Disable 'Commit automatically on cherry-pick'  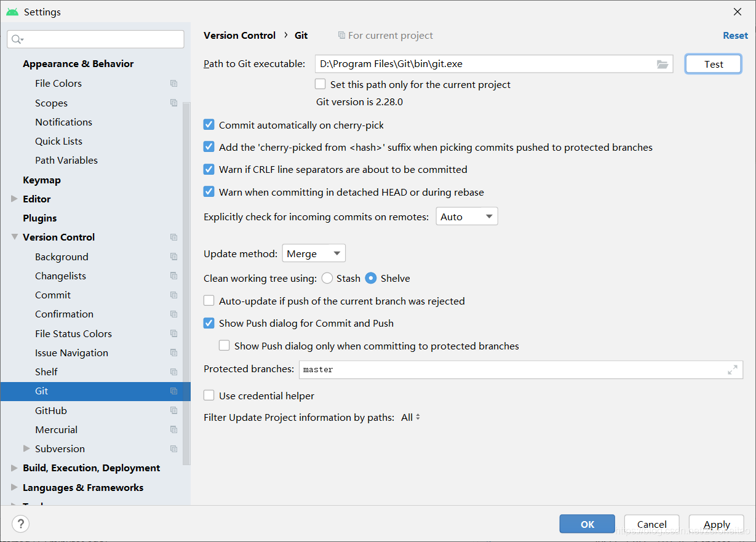(209, 124)
